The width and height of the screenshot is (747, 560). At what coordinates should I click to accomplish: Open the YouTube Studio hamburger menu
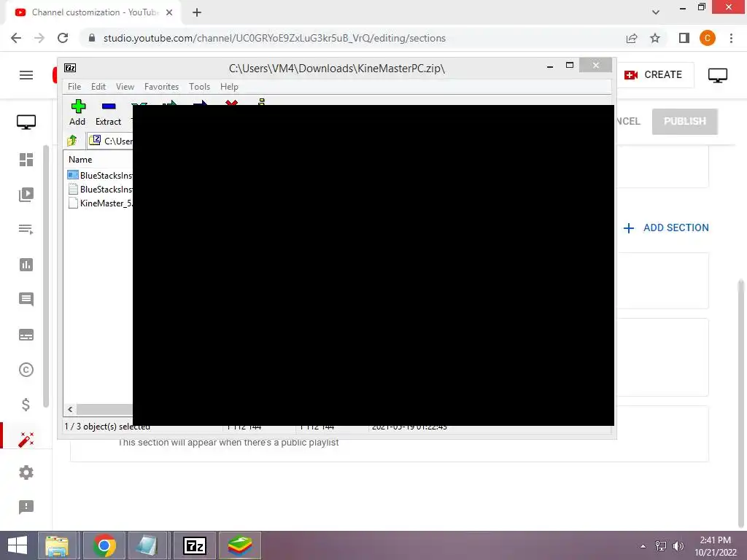click(26, 75)
